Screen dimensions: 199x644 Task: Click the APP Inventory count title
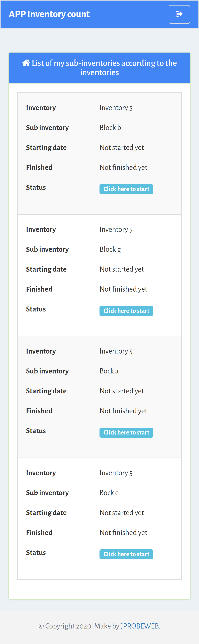[49, 14]
